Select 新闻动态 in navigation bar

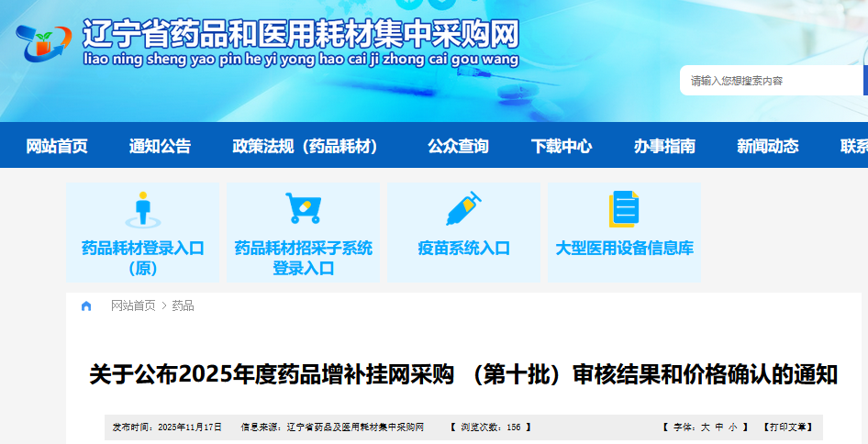[x=767, y=146]
